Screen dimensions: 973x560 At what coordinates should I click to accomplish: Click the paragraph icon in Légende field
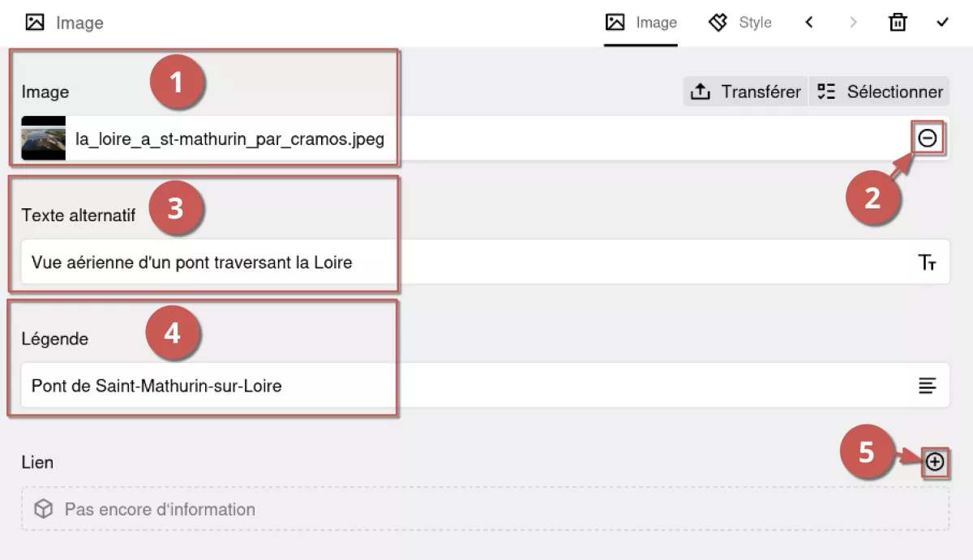928,386
